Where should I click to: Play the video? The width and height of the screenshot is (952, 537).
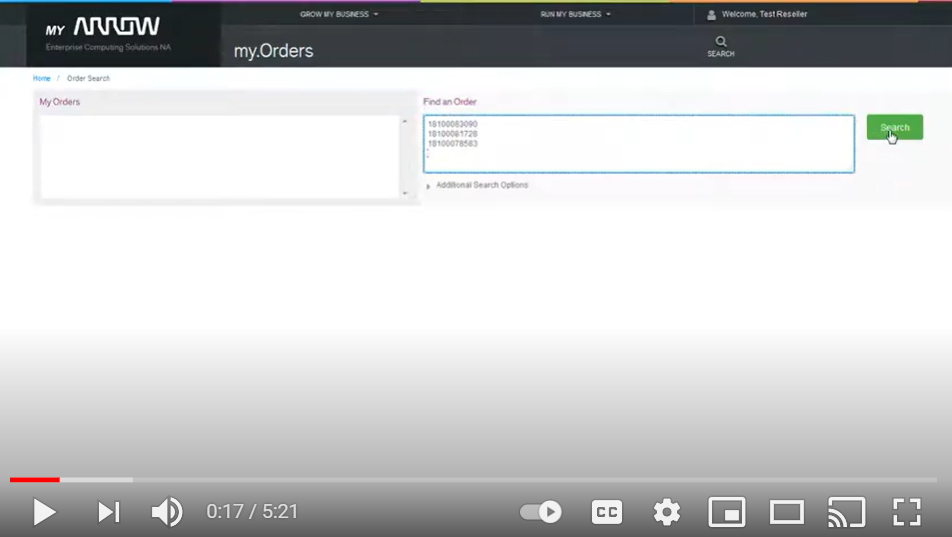(44, 512)
